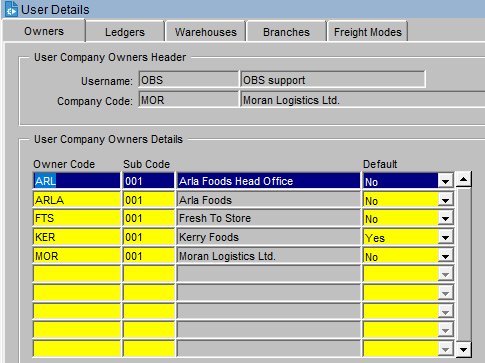The image size is (485, 363).
Task: Open Default dropdown for MOR row
Action: point(445,256)
